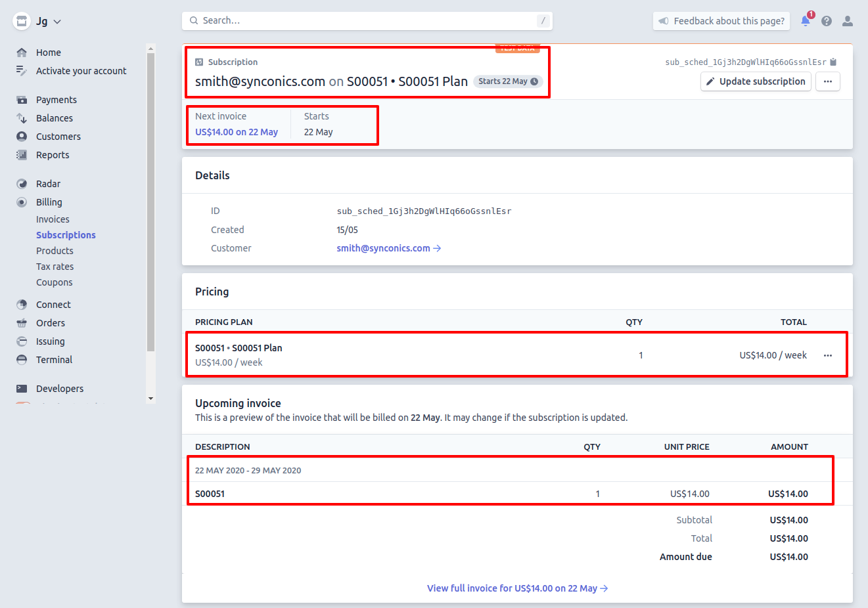Open the user profile icon
The height and width of the screenshot is (608, 868).
[848, 21]
